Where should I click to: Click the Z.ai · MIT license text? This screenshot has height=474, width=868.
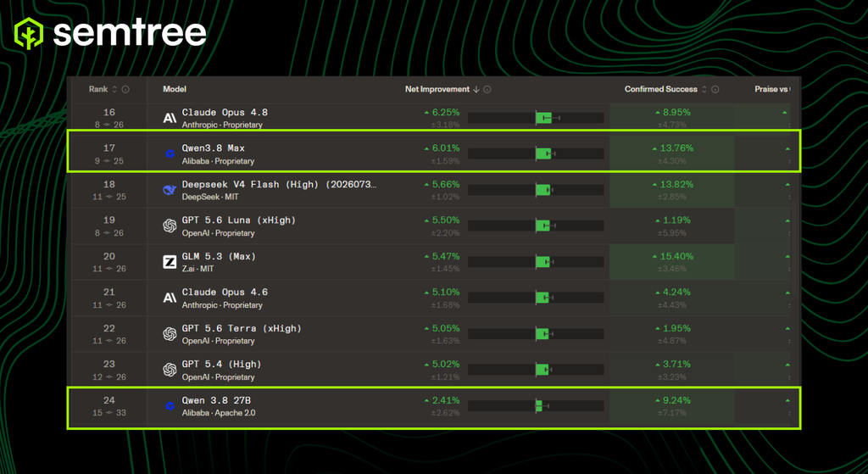(x=198, y=269)
